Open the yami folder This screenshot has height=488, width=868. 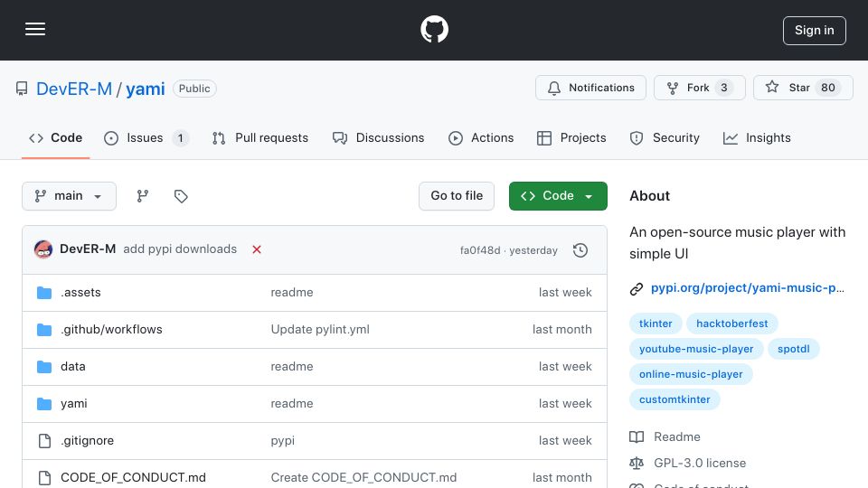point(73,403)
